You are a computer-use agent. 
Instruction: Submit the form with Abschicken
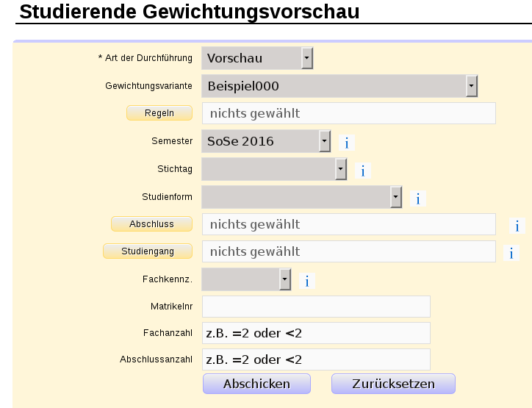coord(256,384)
